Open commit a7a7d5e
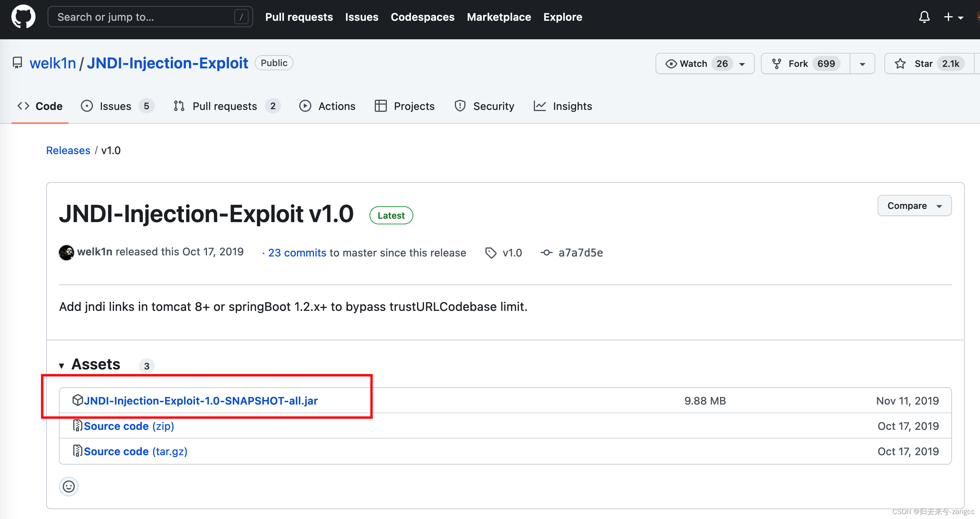Viewport: 980px width, 519px height. point(581,253)
